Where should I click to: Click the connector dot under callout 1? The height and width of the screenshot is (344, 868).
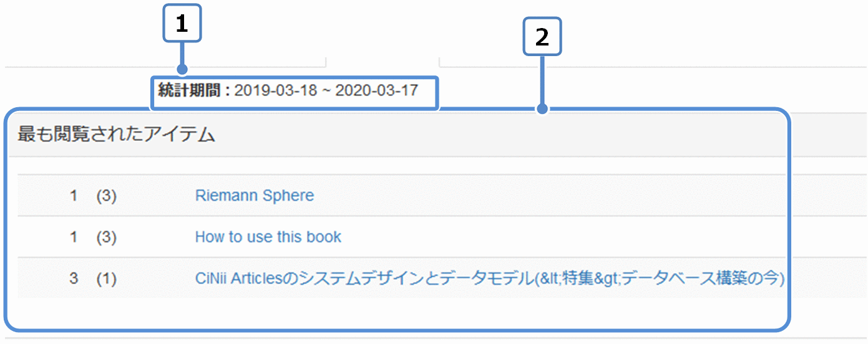pos(182,69)
